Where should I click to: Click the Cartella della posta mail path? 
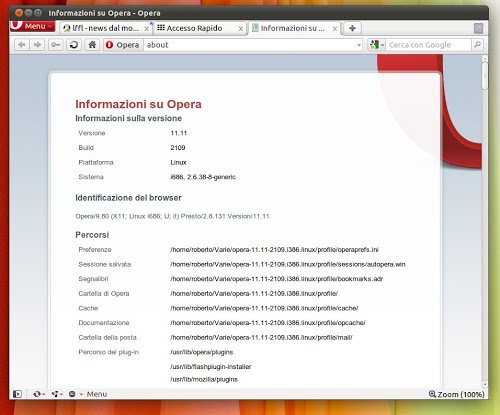tap(261, 338)
